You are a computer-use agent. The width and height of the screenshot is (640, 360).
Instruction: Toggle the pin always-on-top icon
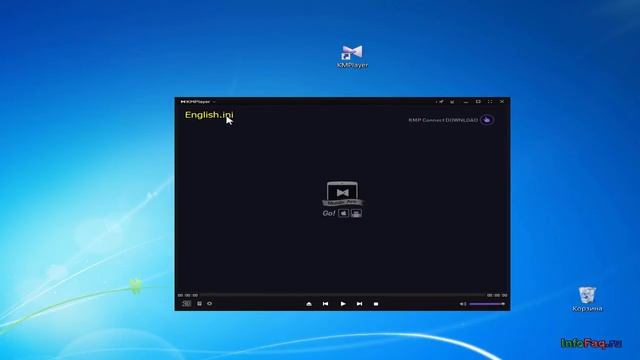pyautogui.click(x=441, y=102)
